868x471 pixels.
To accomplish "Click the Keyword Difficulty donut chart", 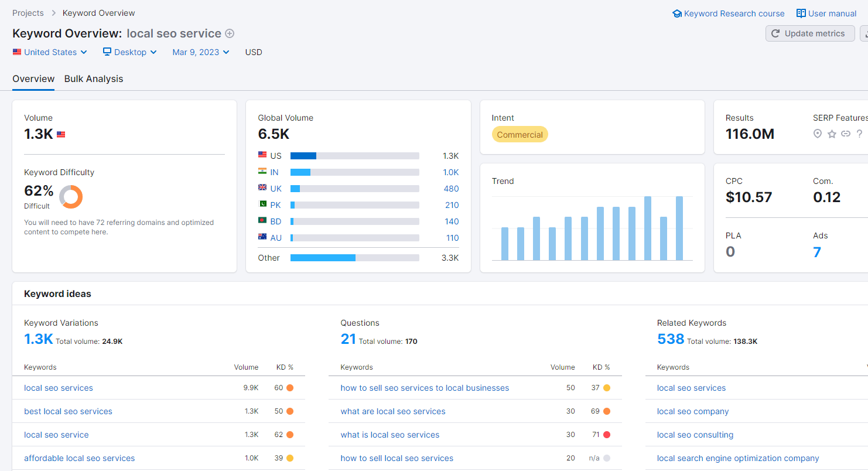I will pos(71,196).
